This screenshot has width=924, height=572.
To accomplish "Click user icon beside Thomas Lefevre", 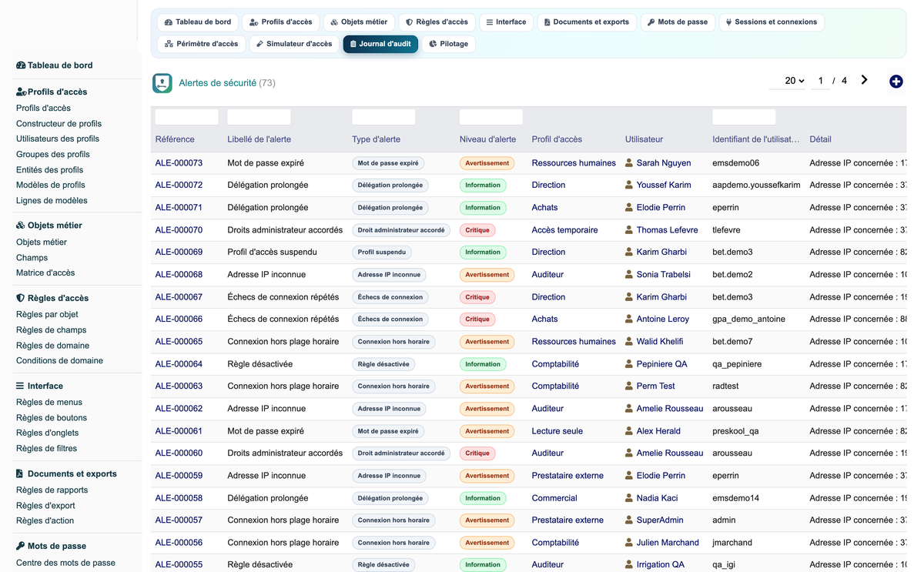I will [x=629, y=230].
